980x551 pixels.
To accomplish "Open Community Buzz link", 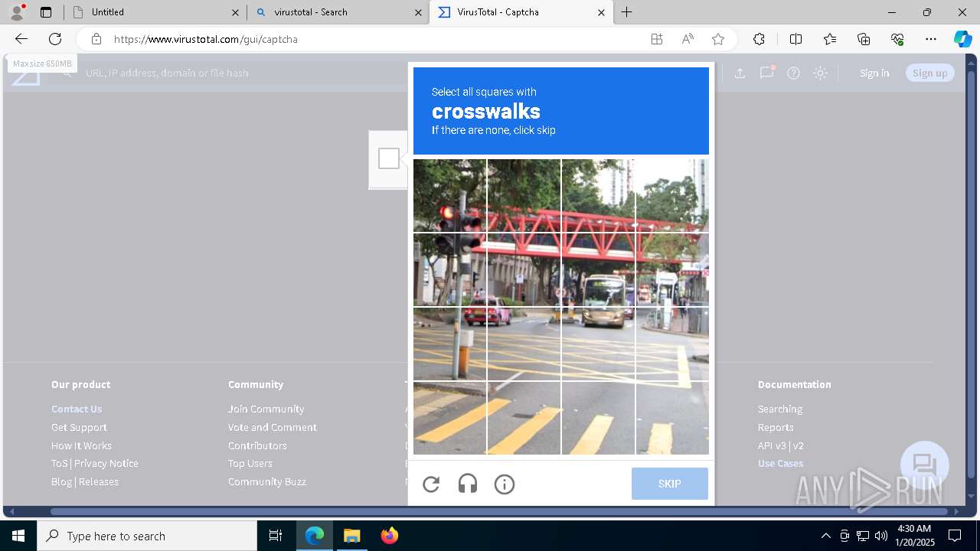I will 266,481.
